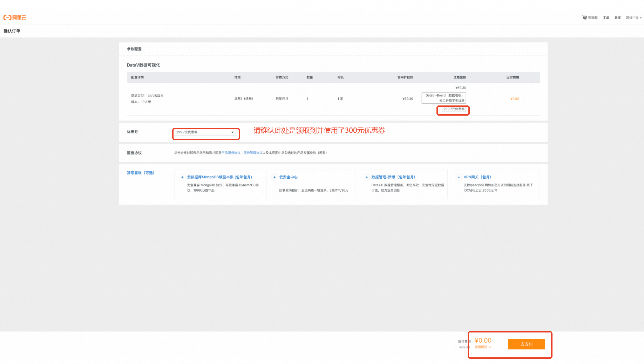
Task: Click the Alibaba Cloud logo
Action: click(x=15, y=18)
